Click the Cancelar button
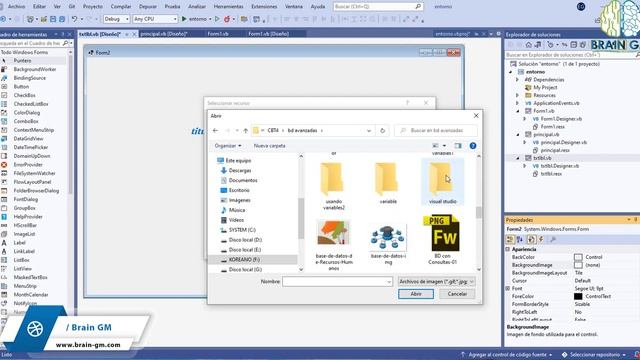Screen dimensions: 640x360 pyautogui.click(x=457, y=294)
